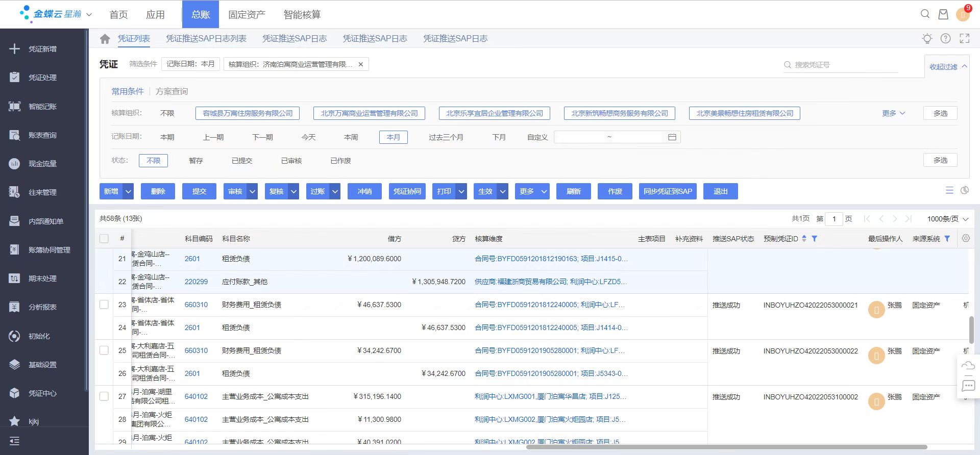Collapse filters with 收起过滤
Viewport: 980px width, 455px height.
pyautogui.click(x=948, y=67)
